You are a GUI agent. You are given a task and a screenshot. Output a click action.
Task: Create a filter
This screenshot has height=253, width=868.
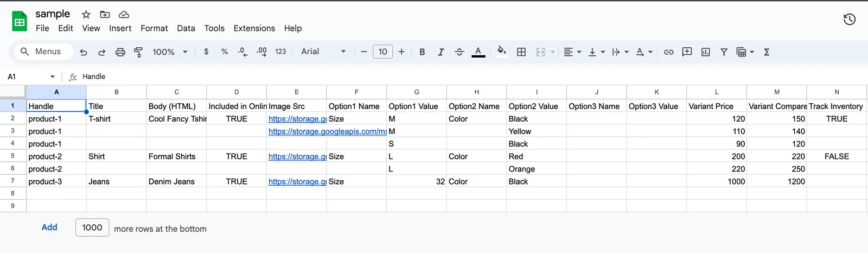(724, 52)
